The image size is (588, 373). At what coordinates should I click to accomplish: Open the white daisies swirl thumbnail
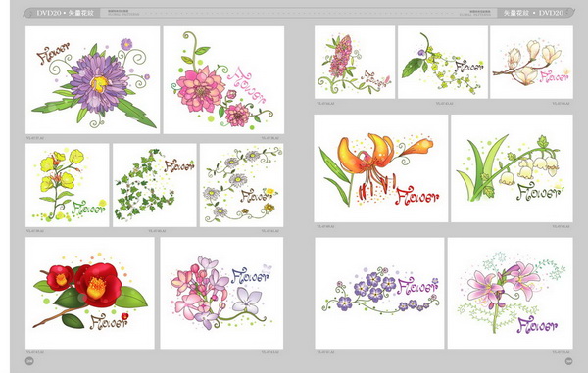coord(241,185)
